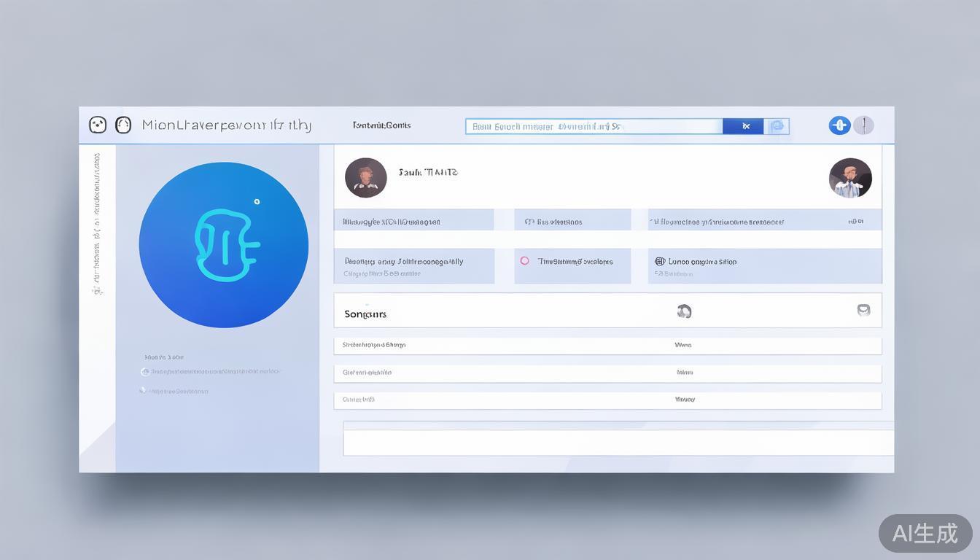This screenshot has height=560, width=980.
Task: Open the right profile avatar photo
Action: coord(850,177)
